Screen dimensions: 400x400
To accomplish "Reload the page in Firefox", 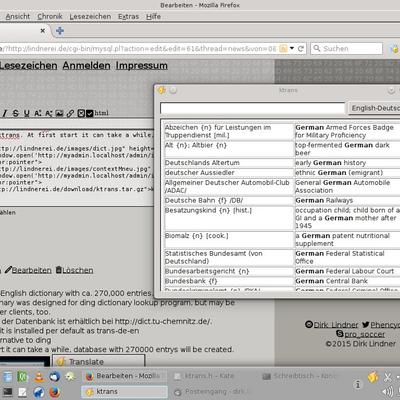I will pos(301,49).
